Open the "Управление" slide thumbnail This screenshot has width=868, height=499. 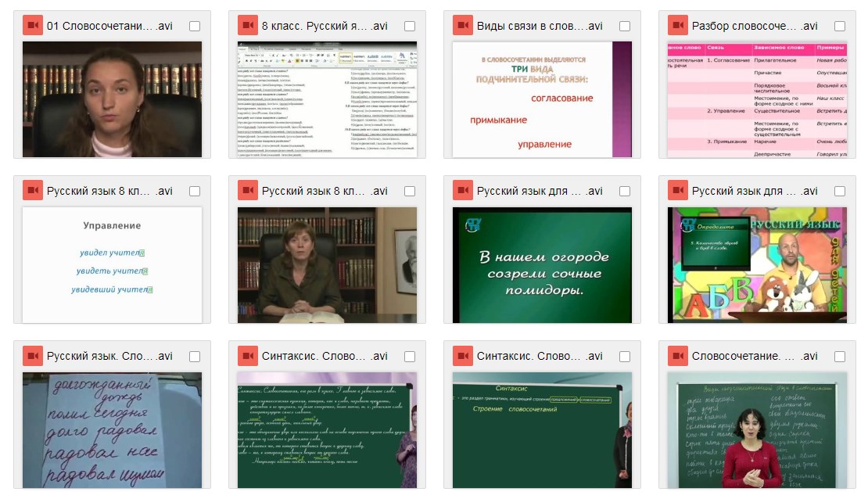tap(113, 264)
